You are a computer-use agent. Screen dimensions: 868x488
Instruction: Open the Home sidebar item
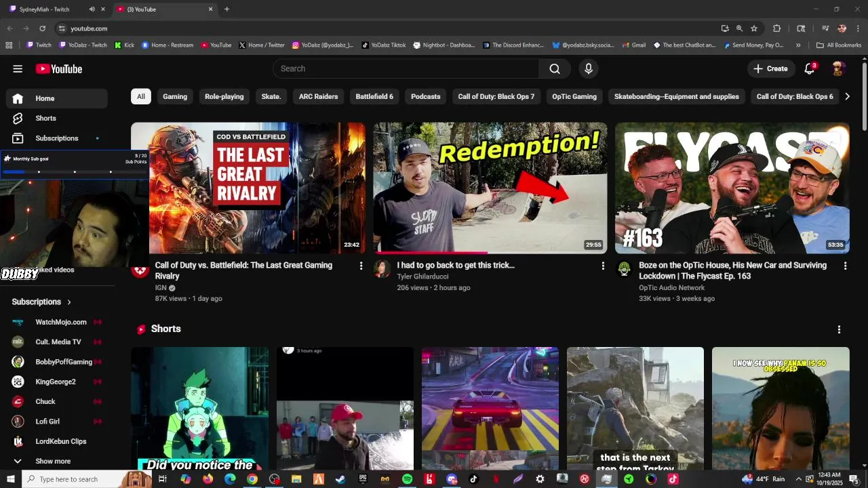(57, 98)
